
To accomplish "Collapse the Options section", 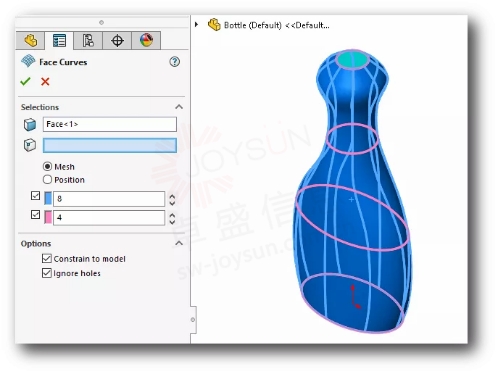I will tap(179, 243).
